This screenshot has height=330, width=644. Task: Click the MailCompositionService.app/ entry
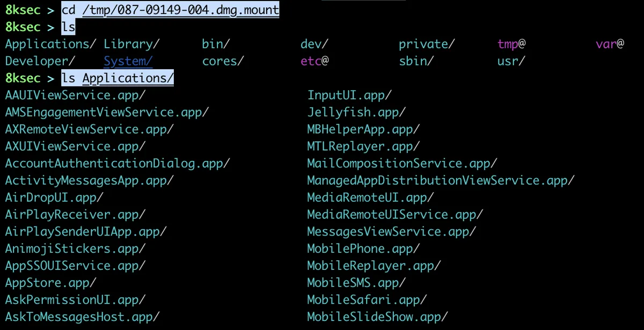coord(402,163)
